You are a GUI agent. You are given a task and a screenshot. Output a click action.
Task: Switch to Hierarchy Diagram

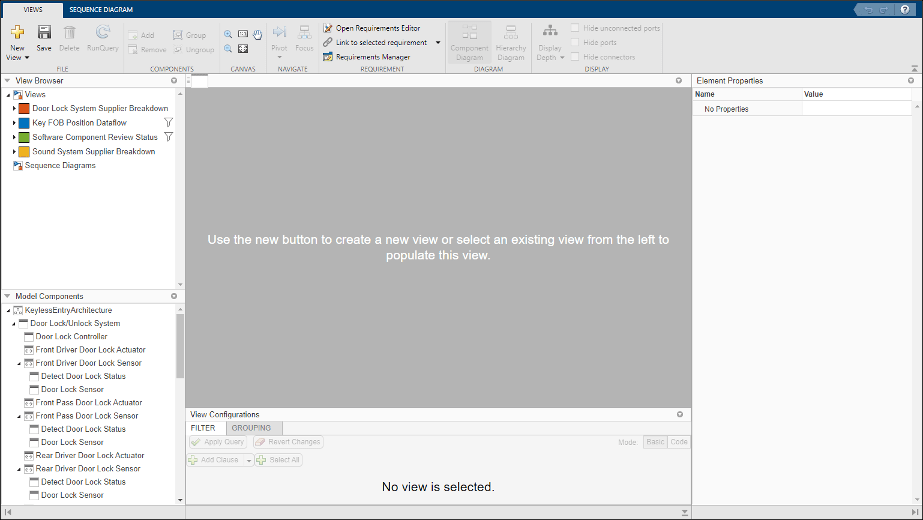[x=511, y=42]
